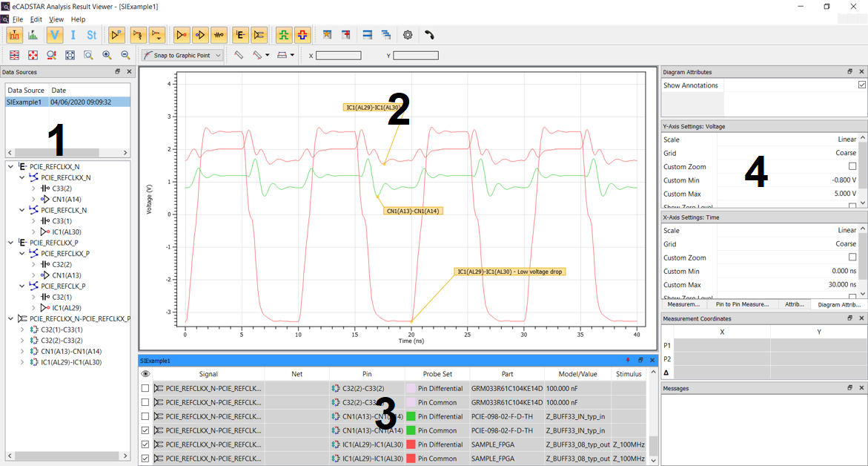The height and width of the screenshot is (466, 868).
Task: Collapse the PCIE_REFCLKX_P E-net tree node
Action: pos(10,243)
